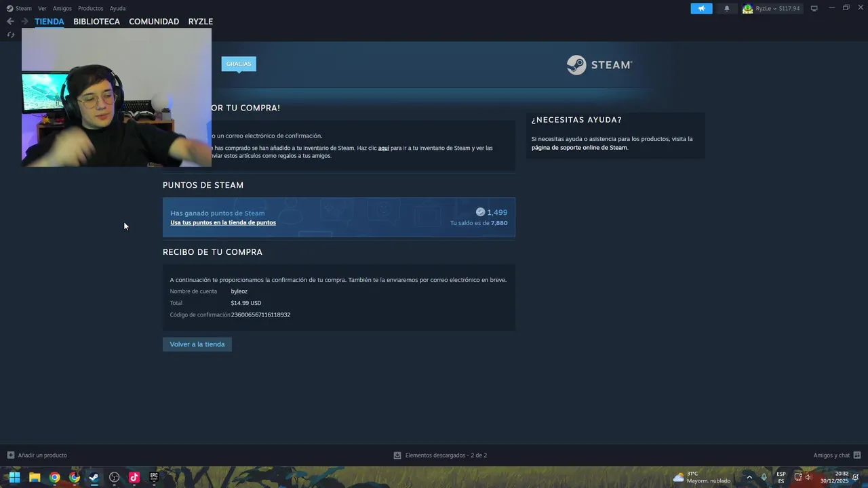Viewport: 868px width, 488px height.
Task: Click the RECIBO DE TU COMPRA heading
Action: click(x=212, y=252)
